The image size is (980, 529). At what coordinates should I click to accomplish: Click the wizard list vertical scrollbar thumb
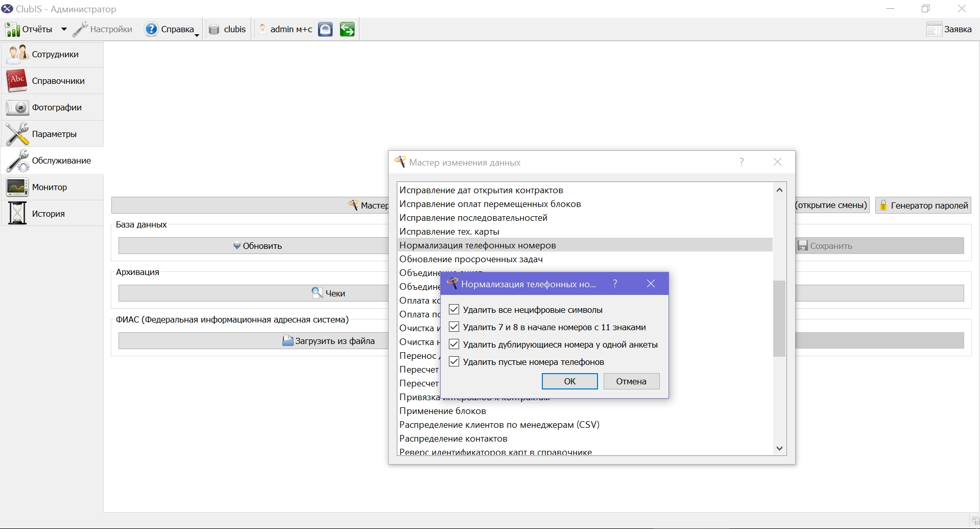779,318
